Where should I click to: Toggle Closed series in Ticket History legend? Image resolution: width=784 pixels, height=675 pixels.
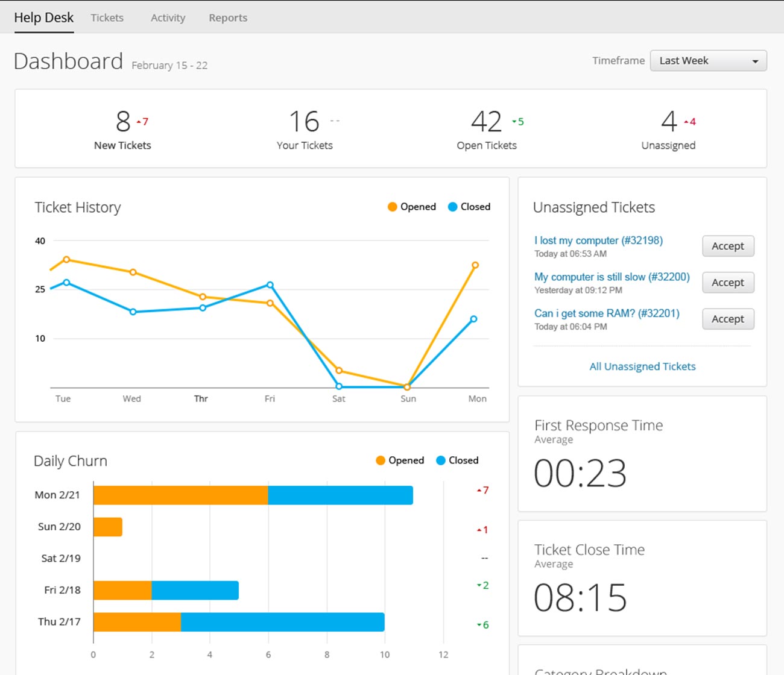[469, 207]
